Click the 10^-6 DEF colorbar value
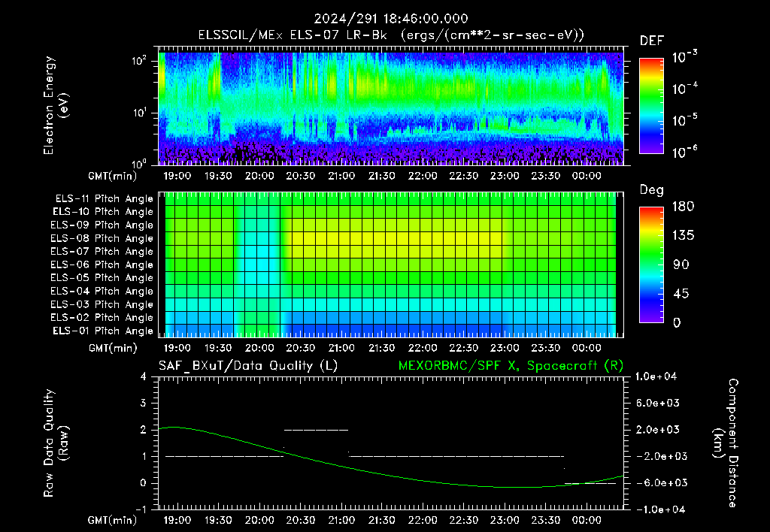This screenshot has width=770, height=532. [x=684, y=152]
